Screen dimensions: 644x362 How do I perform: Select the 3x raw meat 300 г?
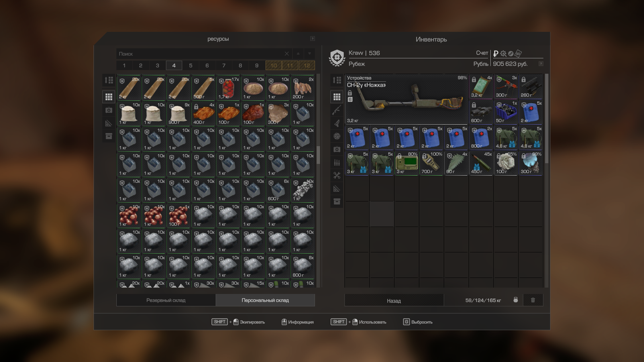click(x=278, y=113)
